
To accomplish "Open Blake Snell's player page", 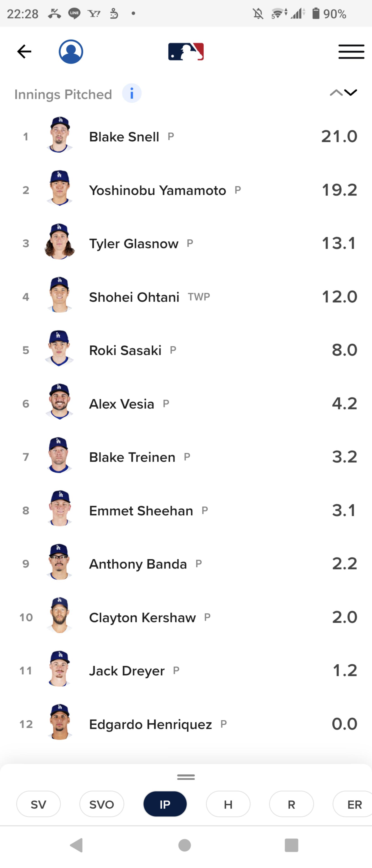I will click(124, 137).
